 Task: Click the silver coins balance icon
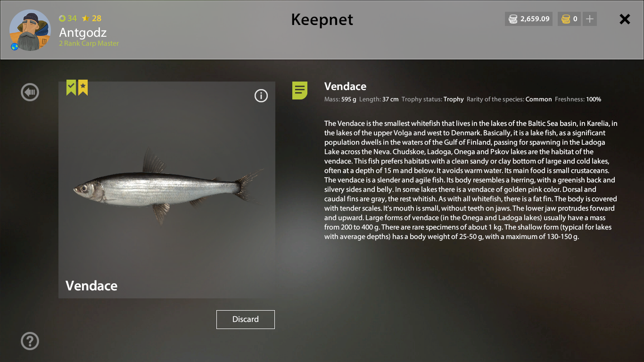tap(513, 19)
